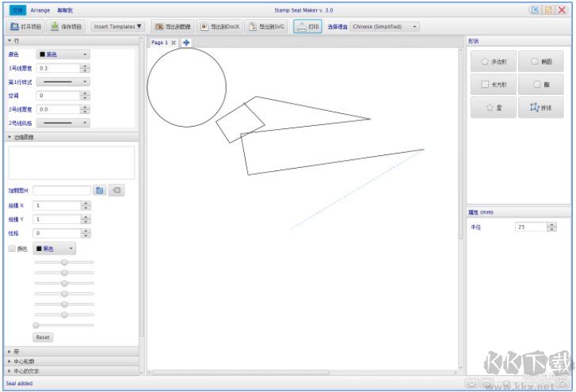
Task: Select the polyline (折线) shape tool
Action: [541, 108]
